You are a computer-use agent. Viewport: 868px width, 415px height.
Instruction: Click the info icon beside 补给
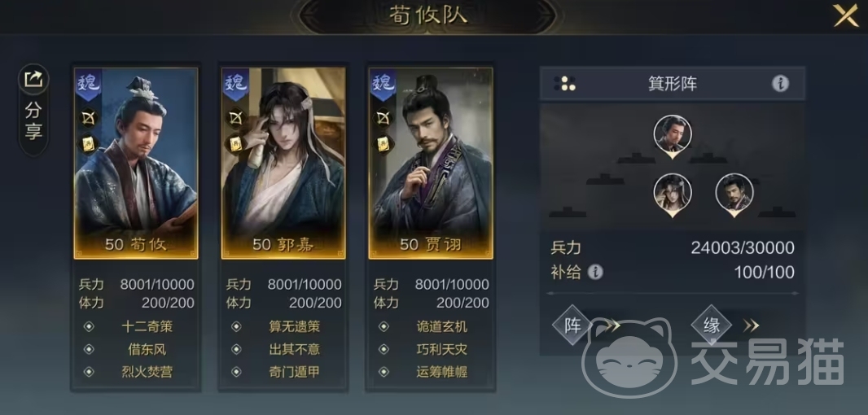pyautogui.click(x=595, y=272)
